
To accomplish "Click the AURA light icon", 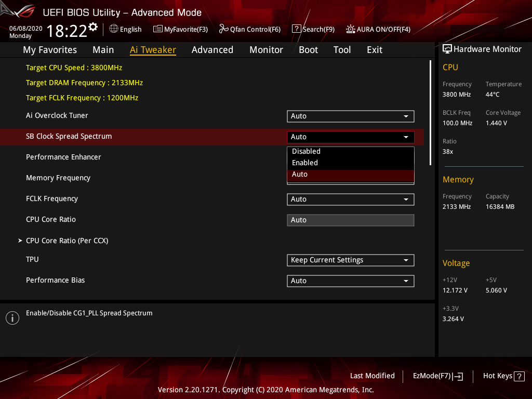I will click(x=351, y=29).
